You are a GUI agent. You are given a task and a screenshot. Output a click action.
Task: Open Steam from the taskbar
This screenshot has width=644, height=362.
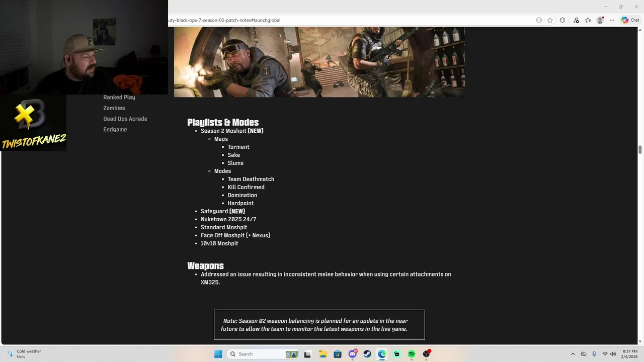pyautogui.click(x=367, y=354)
